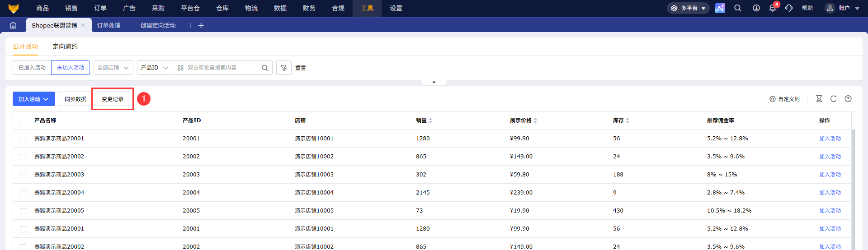Add a new tab with plus icon
This screenshot has width=868, height=250.
(x=201, y=25)
